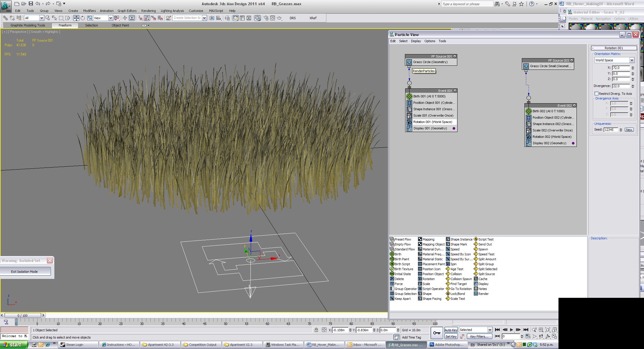
Task: Click Maximize Viewport Toggle icon
Action: 555,336
